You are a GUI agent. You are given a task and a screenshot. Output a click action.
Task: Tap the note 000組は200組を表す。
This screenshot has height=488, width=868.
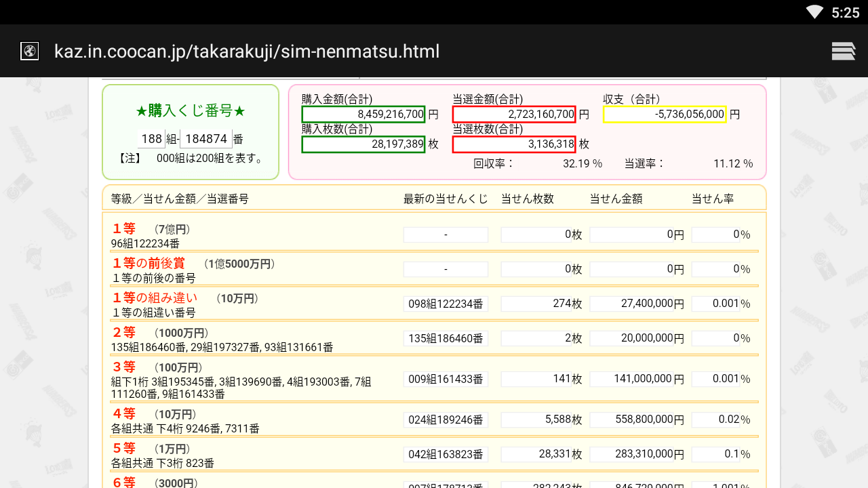pyautogui.click(x=210, y=159)
